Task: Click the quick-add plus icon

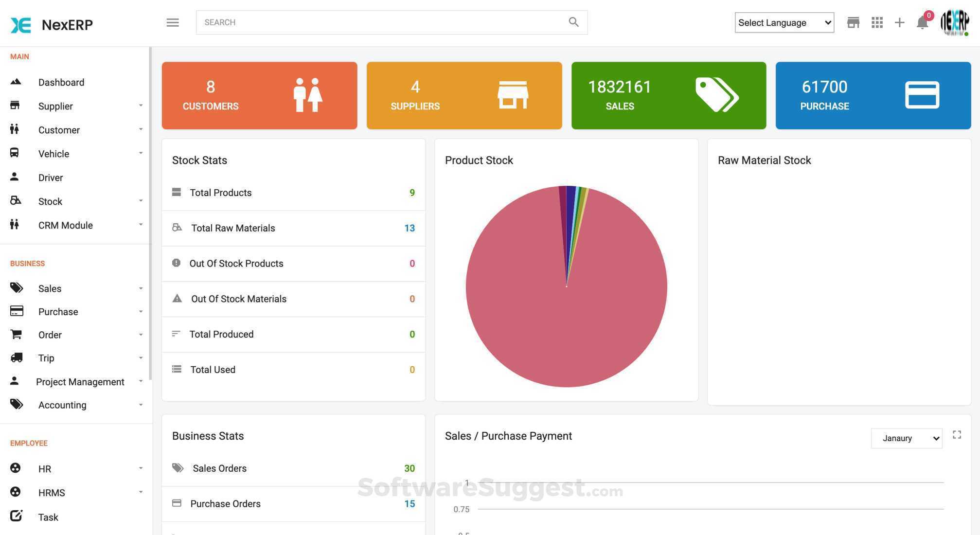Action: pyautogui.click(x=900, y=22)
